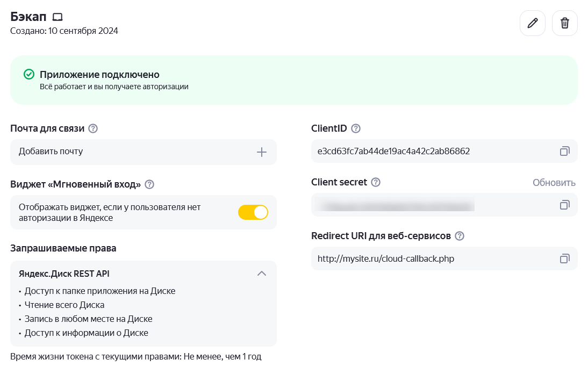
Task: Open help for Client secret
Action: (376, 182)
